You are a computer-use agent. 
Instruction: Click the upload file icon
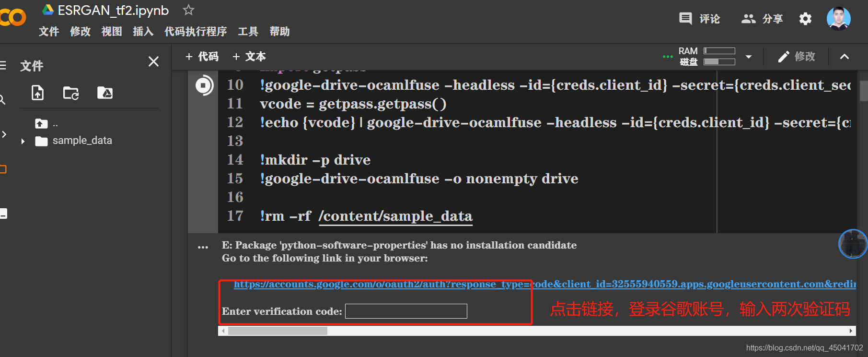tap(37, 93)
